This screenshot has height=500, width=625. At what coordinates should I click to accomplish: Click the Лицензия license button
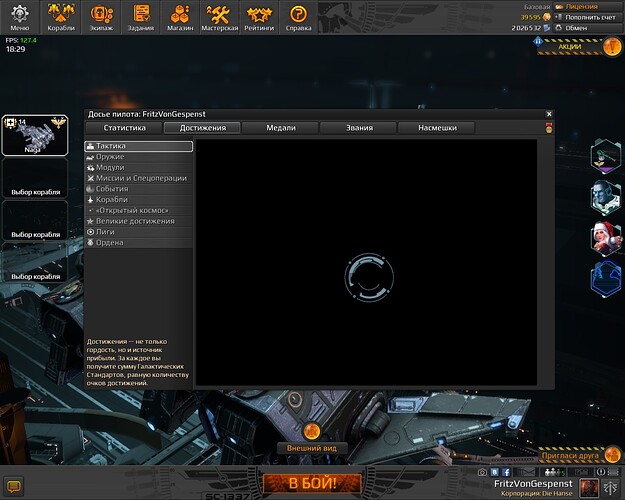(589, 6)
